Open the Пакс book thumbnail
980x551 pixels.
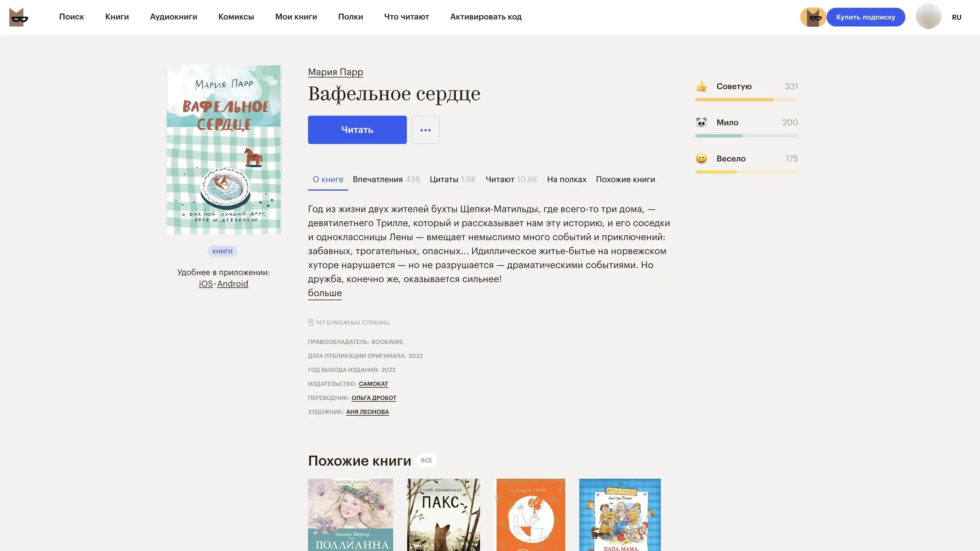click(x=443, y=514)
